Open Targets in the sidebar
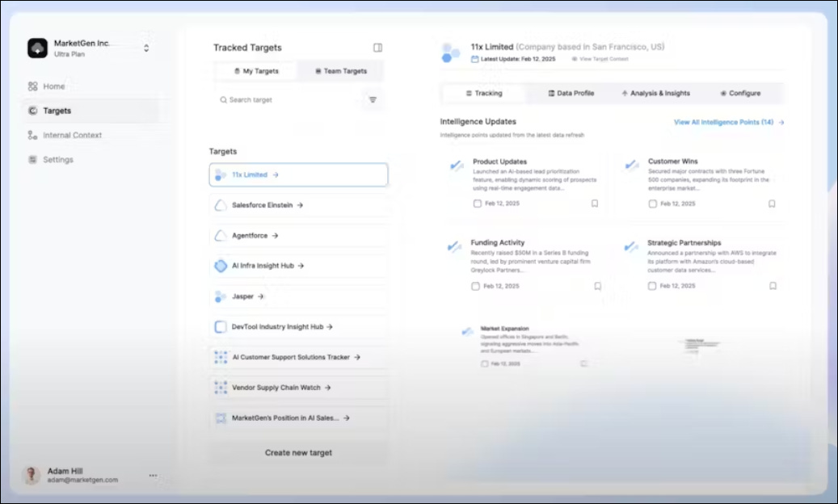Screen dimensions: 838x504 92,111
